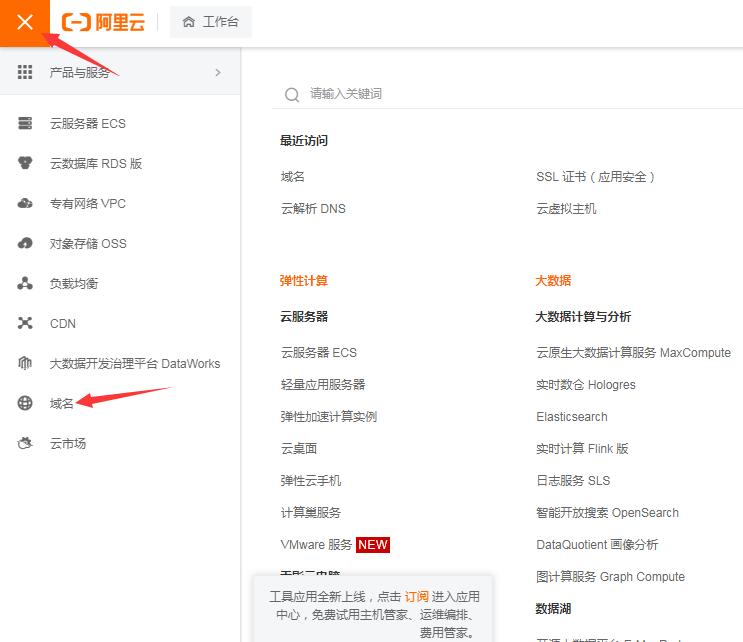Click the search magnifier icon
The height and width of the screenshot is (642, 743).
tap(292, 94)
